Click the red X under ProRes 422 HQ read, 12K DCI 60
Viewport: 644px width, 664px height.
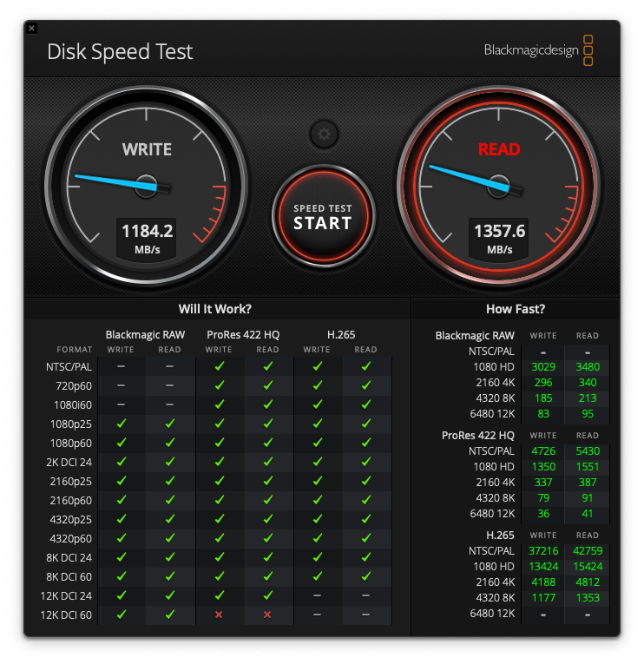pos(267,615)
